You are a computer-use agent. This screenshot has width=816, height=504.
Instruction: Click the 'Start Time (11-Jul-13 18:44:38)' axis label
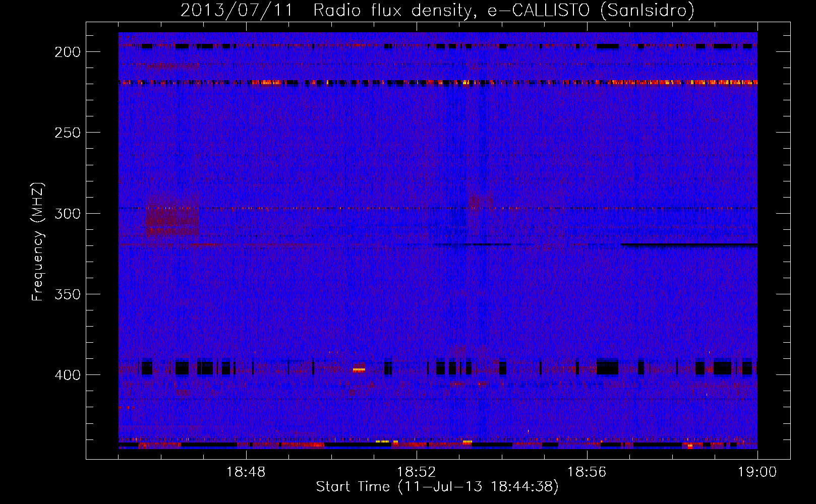pyautogui.click(x=437, y=487)
